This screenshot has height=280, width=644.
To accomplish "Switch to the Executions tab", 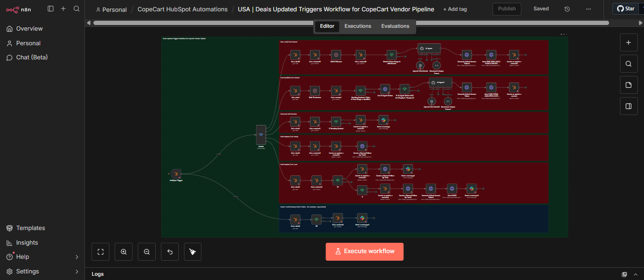I will (x=358, y=26).
